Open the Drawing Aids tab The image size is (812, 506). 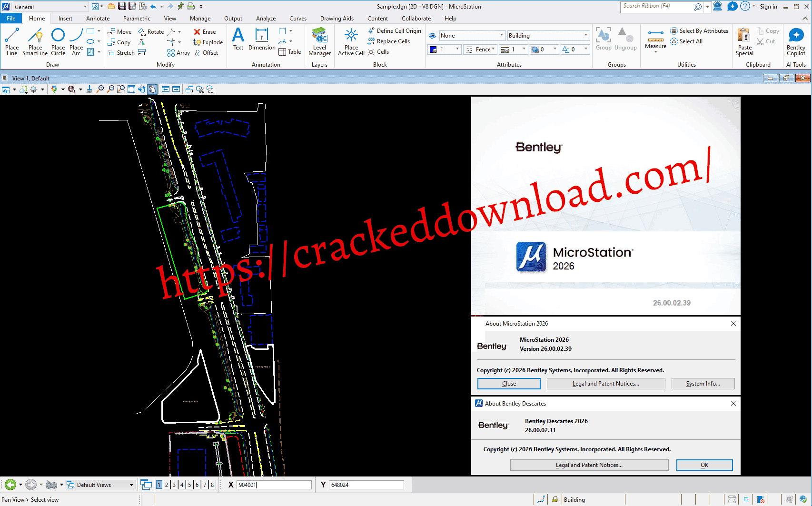[x=337, y=19]
